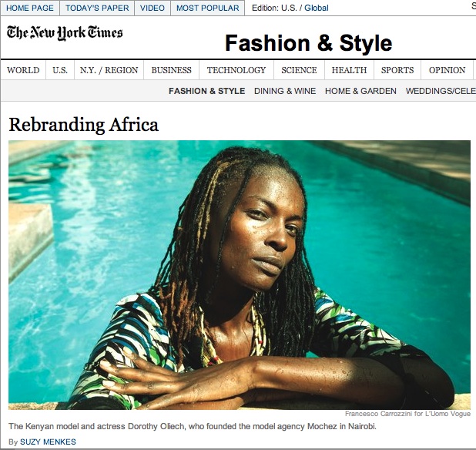This screenshot has width=476, height=450.
Task: Click the Dorothy Oliech pool photo
Action: [240, 275]
